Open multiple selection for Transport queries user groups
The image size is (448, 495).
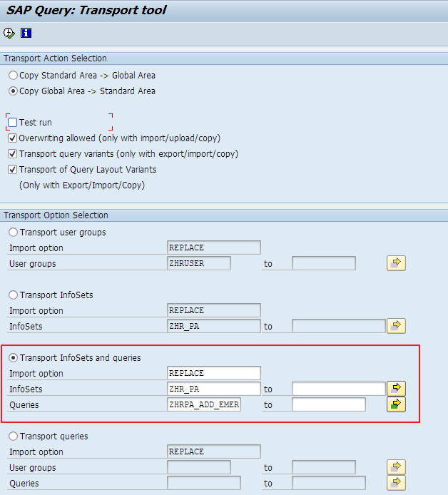(396, 467)
